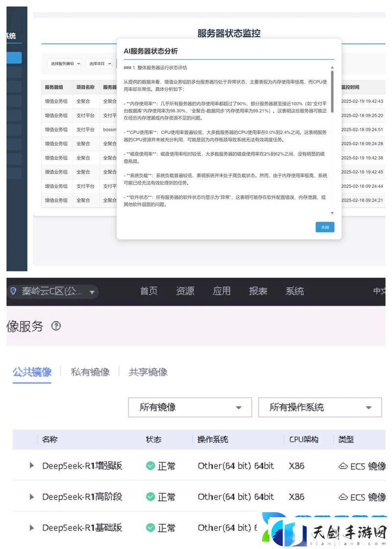Click the 监控时间 column header

[350, 87]
